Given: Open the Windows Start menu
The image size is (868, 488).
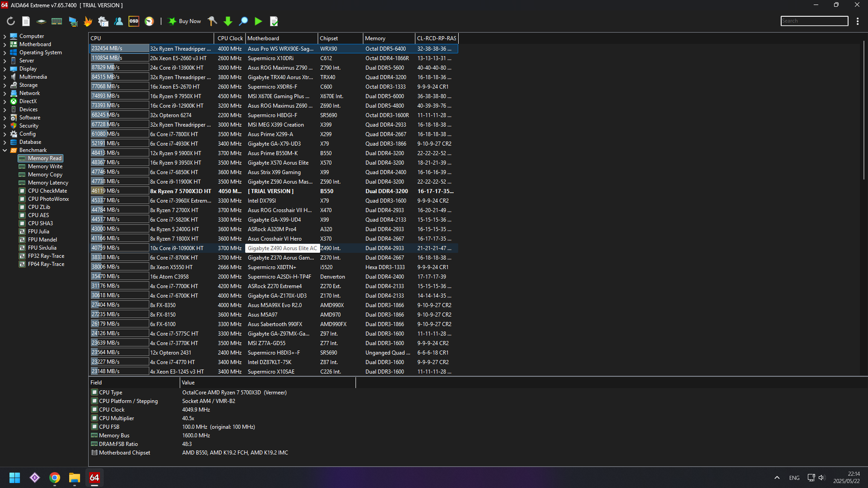Looking at the screenshot, I should click(x=14, y=478).
